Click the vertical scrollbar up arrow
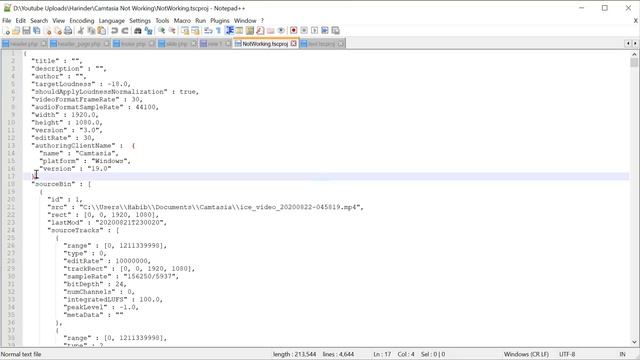The image size is (640, 360). [634, 54]
